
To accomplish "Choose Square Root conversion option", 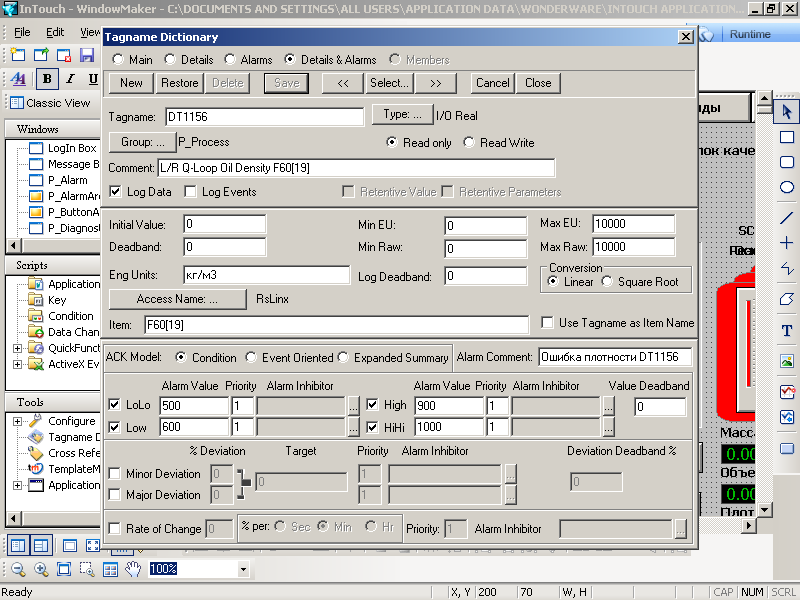I will click(x=607, y=282).
